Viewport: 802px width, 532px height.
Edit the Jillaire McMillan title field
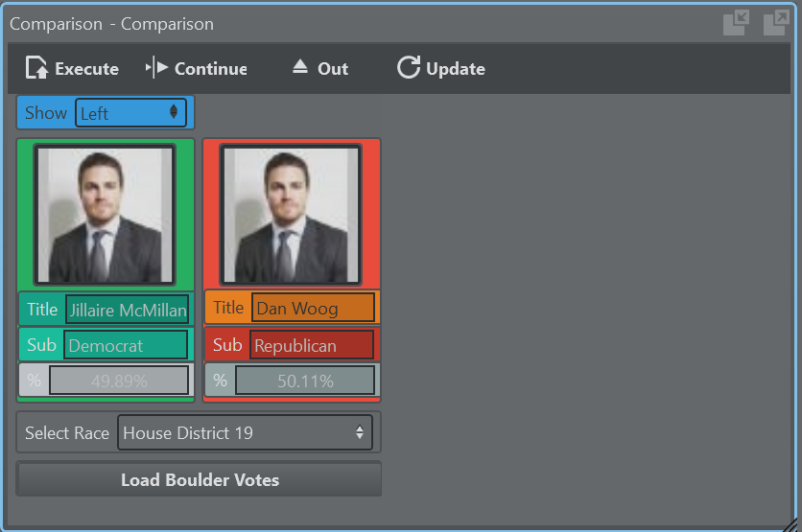click(127, 310)
